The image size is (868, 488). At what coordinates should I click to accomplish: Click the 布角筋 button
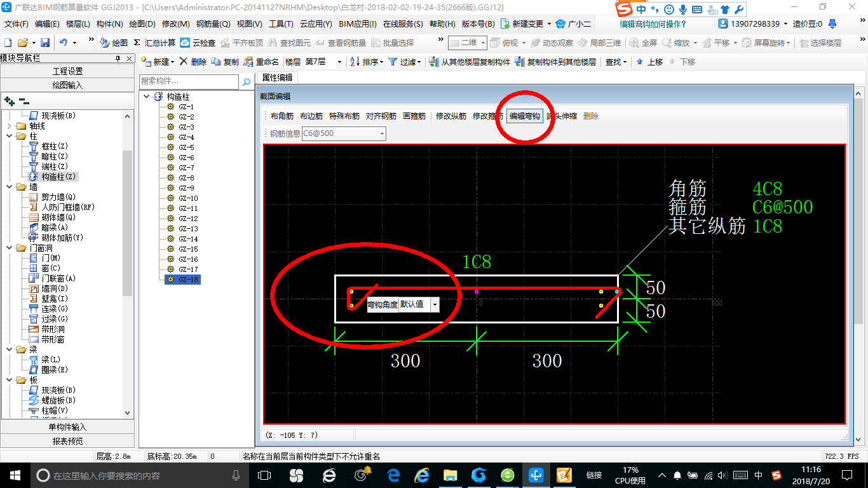pos(282,116)
